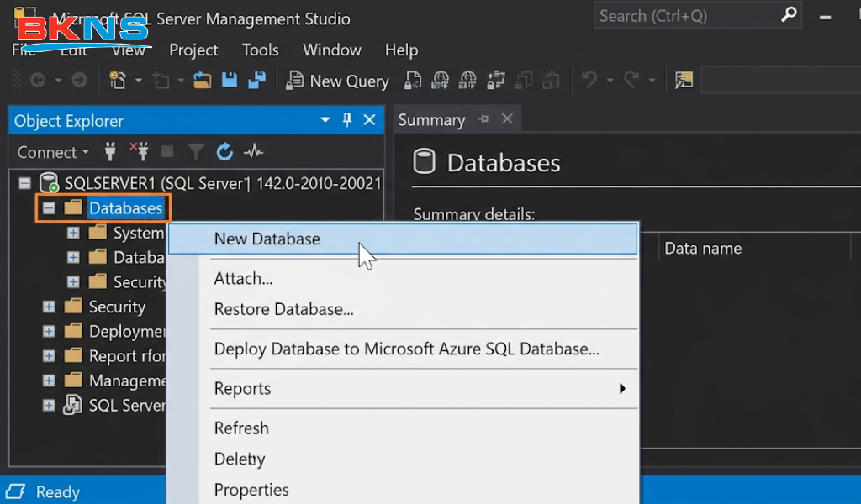Screen dimensions: 861x504
Task: Click the New Query toolbar button
Action: click(x=337, y=81)
